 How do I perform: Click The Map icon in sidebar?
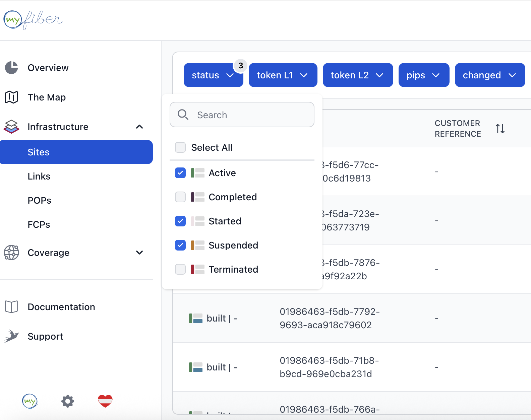(x=11, y=97)
